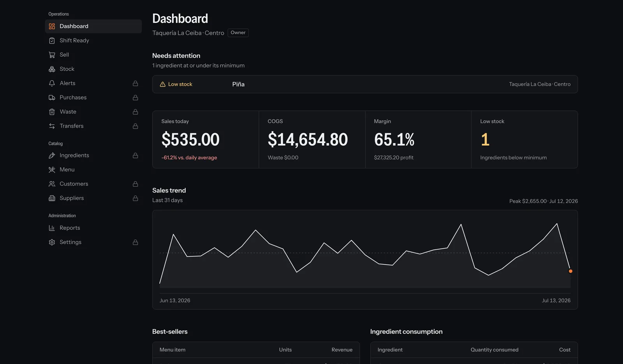Click the Quantity consumed column header
This screenshot has height=364, width=623.
pos(495,350)
